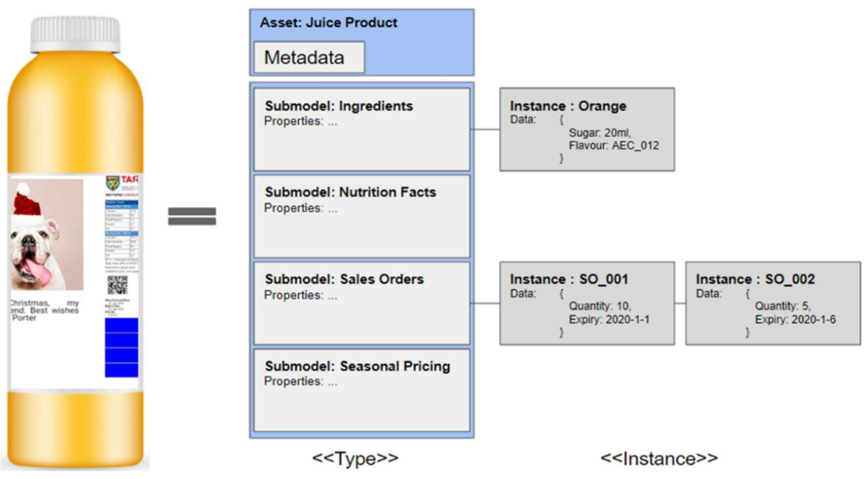The height and width of the screenshot is (479, 868).
Task: Click the equals sign between bottle and diagram
Action: 192,216
